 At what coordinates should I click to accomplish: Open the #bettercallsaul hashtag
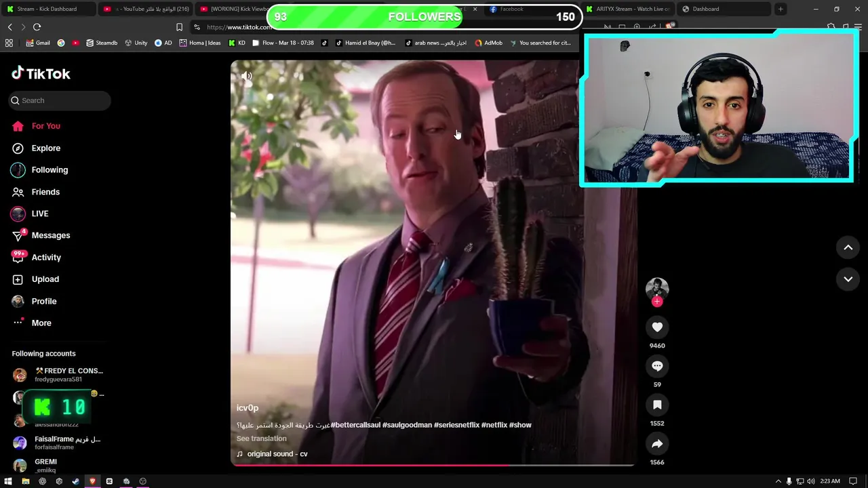355,425
